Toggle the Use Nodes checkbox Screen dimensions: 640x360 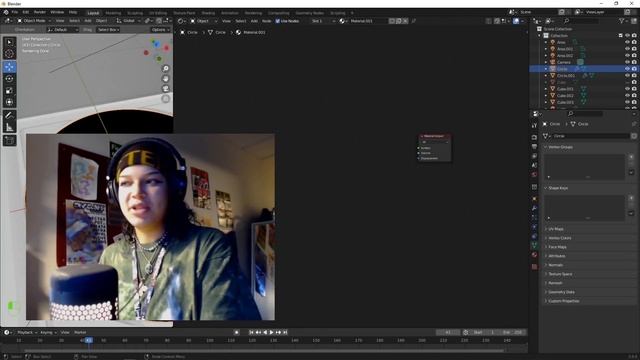pos(278,21)
